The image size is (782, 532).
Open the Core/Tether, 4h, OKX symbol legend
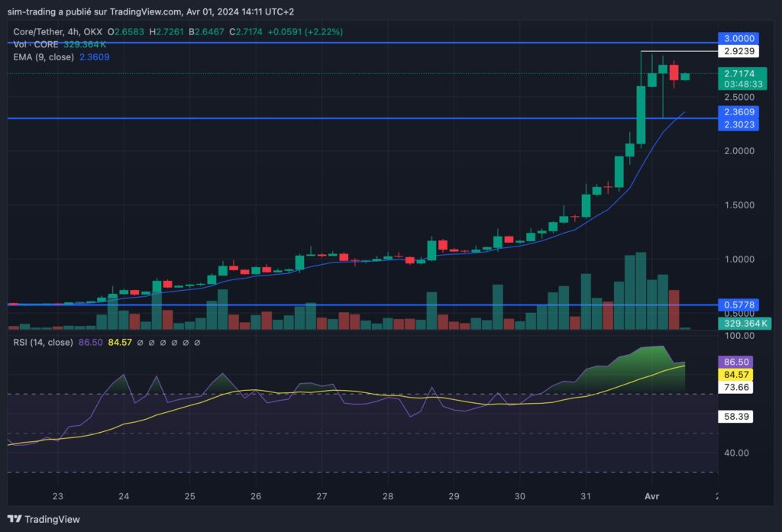click(x=58, y=32)
